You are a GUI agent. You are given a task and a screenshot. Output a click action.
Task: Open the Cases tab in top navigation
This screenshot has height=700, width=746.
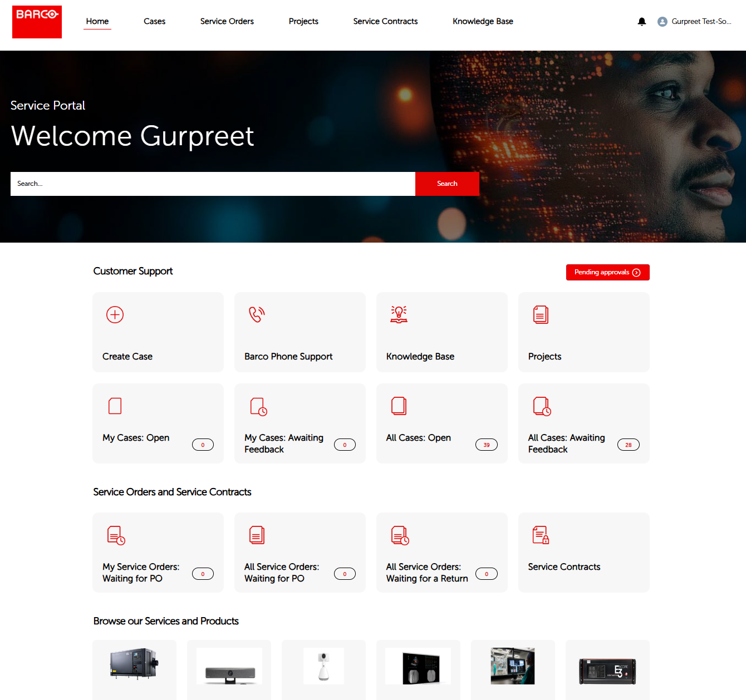(x=154, y=22)
